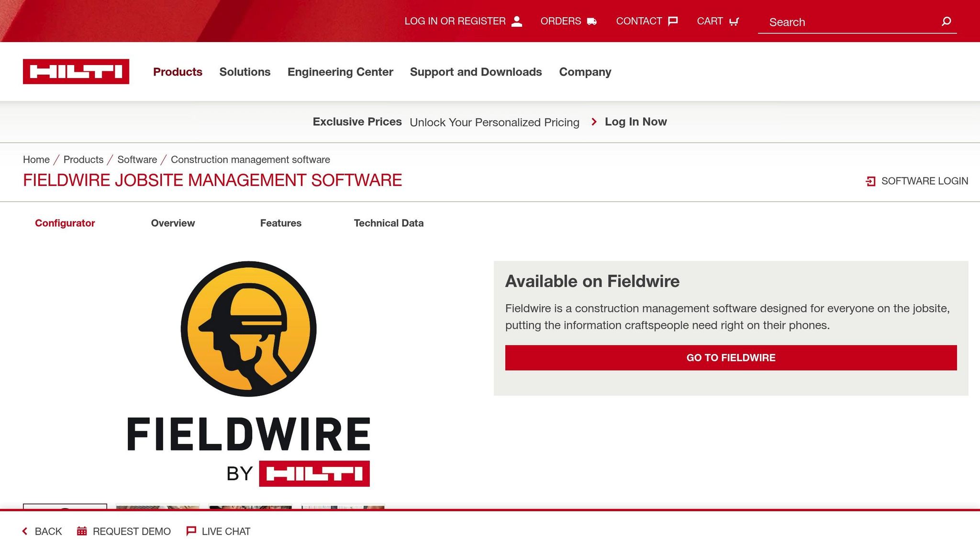Click the request demo calendar icon
Viewport: 980px width, 551px height.
82,531
